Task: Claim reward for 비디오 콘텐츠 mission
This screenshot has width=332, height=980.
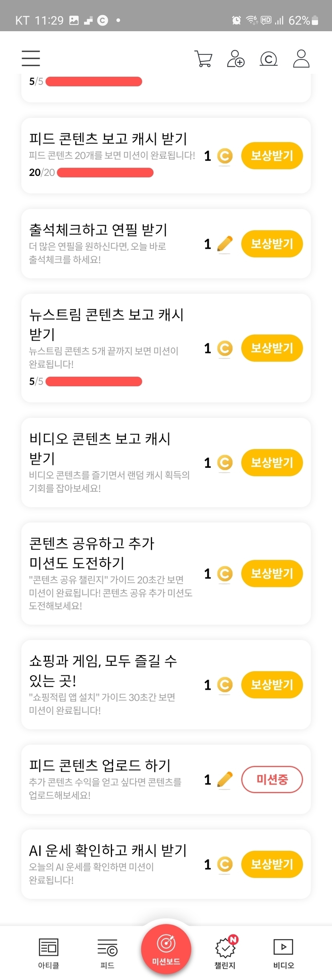Action: click(x=272, y=463)
